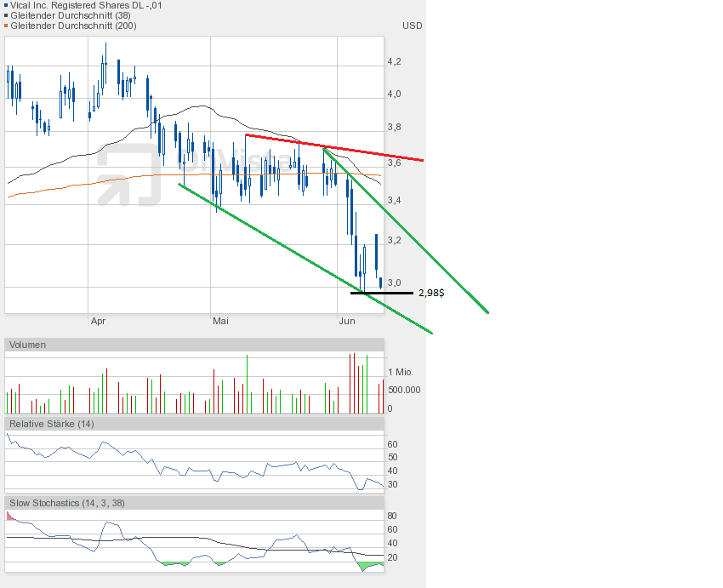The image size is (723, 588).
Task: Click the USD currency label above price axis
Action: coord(412,26)
